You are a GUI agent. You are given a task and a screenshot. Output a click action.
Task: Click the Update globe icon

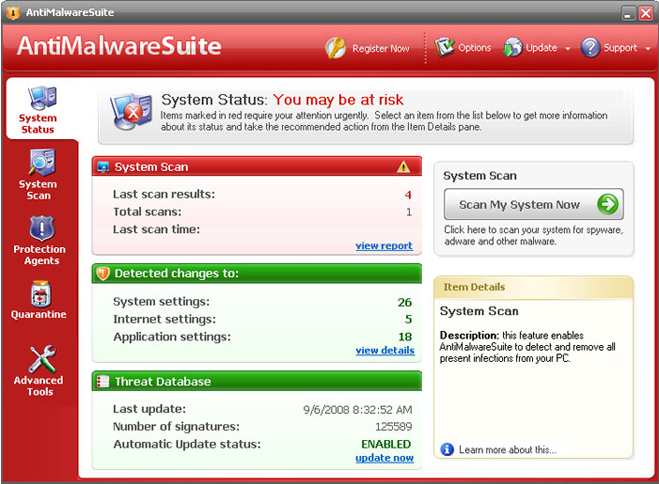coord(513,47)
